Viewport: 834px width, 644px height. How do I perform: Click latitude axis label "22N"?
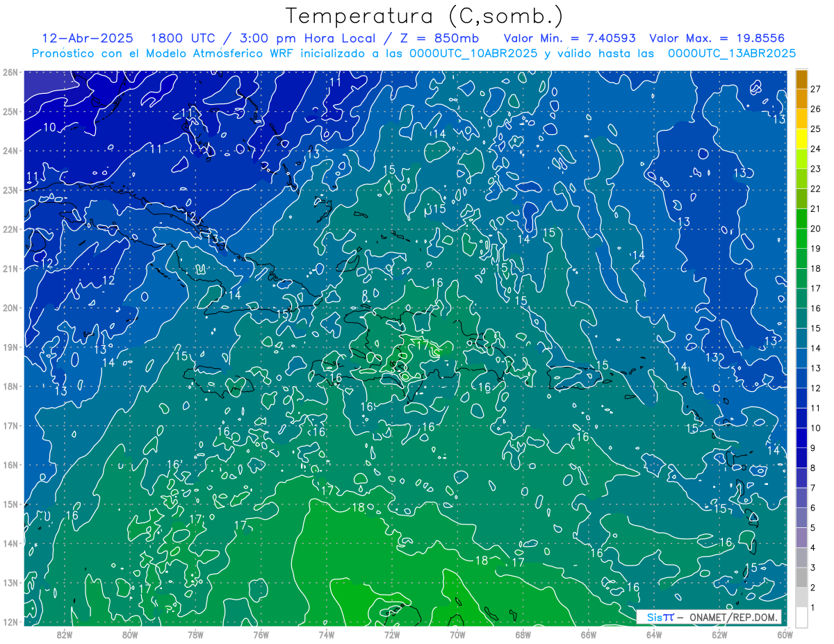click(x=10, y=229)
